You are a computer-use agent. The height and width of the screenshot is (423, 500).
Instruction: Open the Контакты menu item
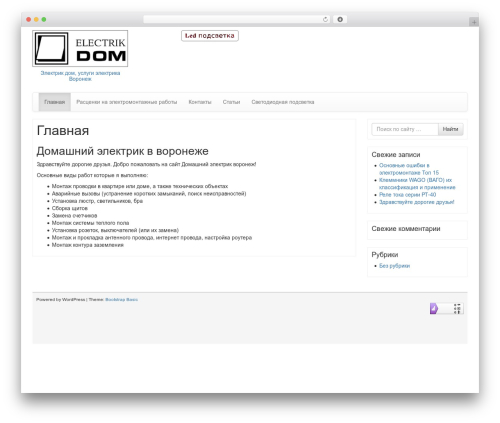[200, 102]
